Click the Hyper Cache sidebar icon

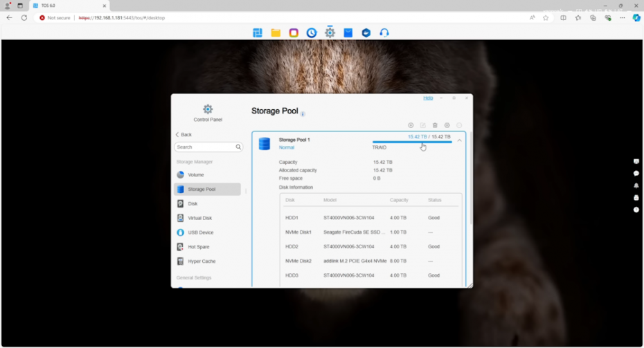[180, 261]
